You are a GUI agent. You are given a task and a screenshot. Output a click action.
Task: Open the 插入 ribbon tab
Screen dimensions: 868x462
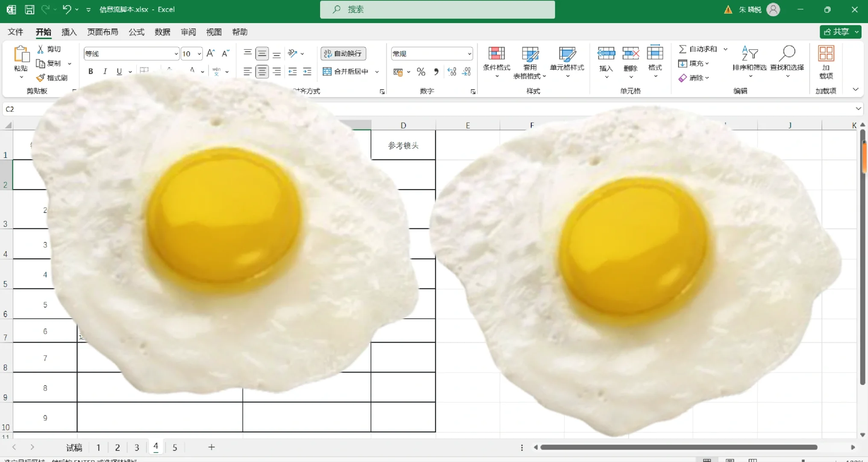[69, 32]
